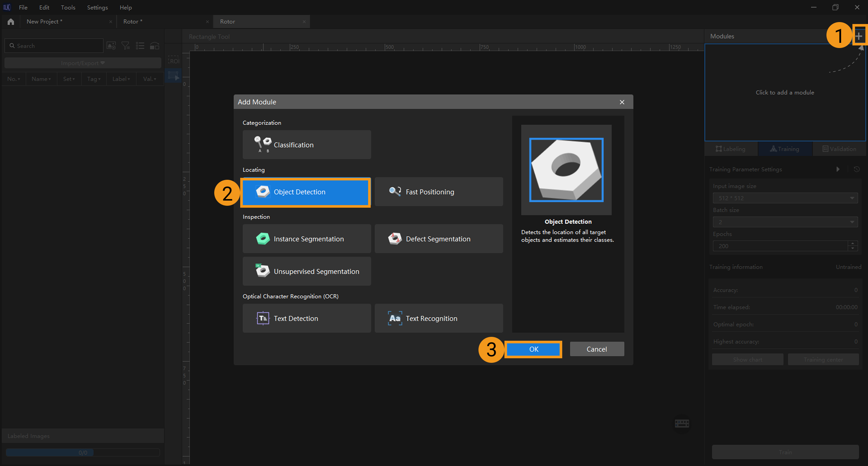This screenshot has height=466, width=868.
Task: Toggle the list view icon
Action: pos(140,46)
